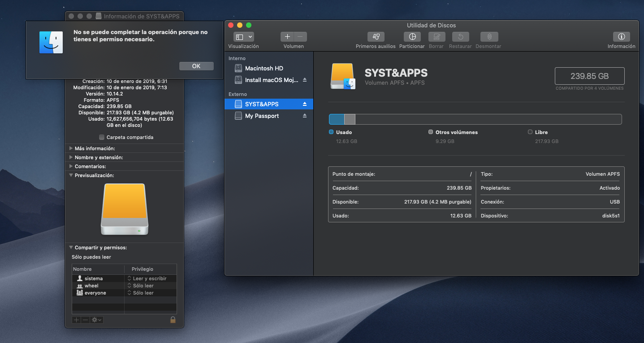Collapse the Previsualización section
This screenshot has height=343, width=644.
71,175
